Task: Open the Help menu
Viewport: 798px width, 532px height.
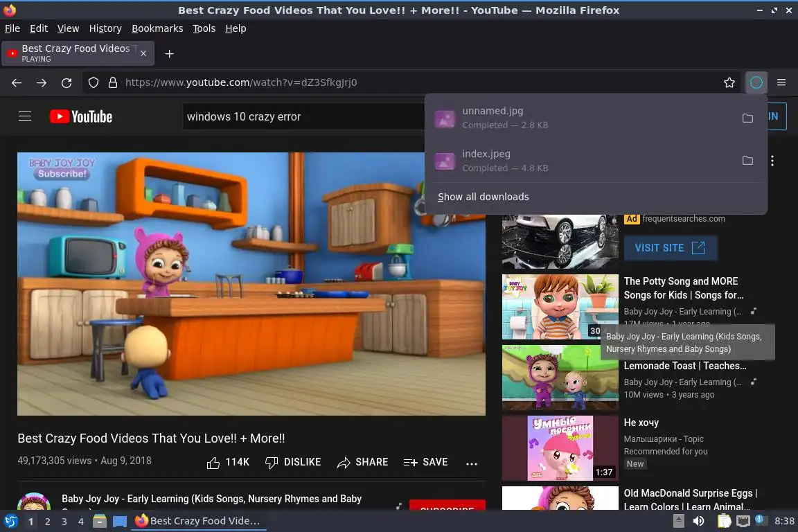Action: pos(236,28)
